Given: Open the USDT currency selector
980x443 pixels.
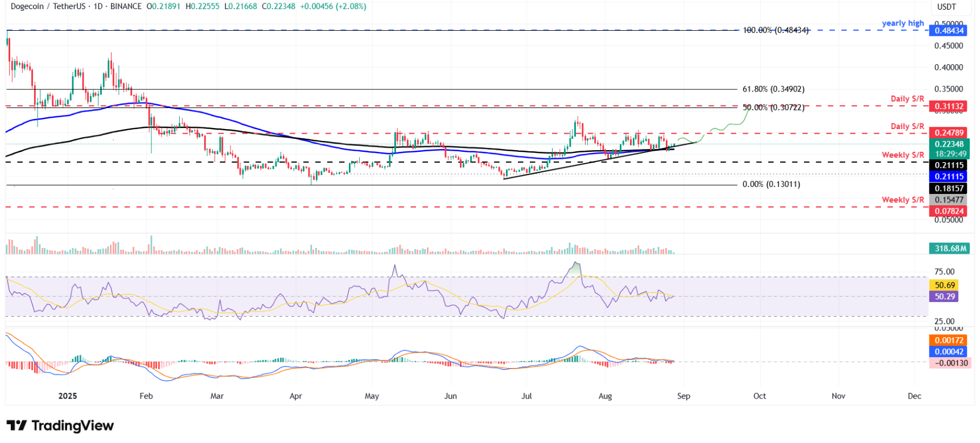Looking at the screenshot, I should pos(947,7).
